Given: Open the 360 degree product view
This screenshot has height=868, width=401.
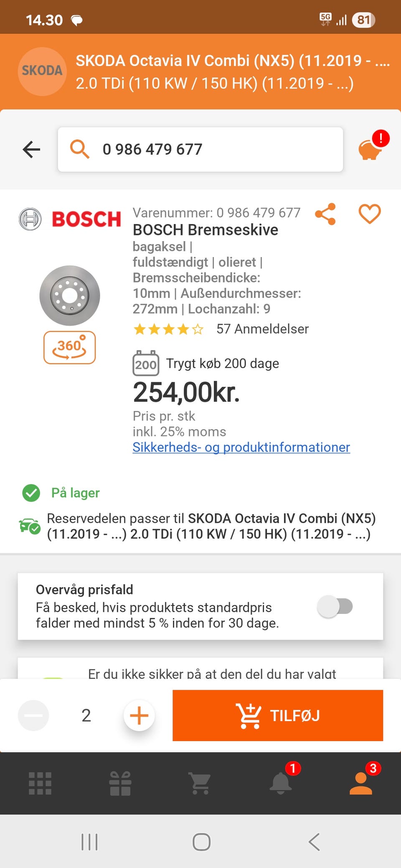Looking at the screenshot, I should (x=69, y=347).
